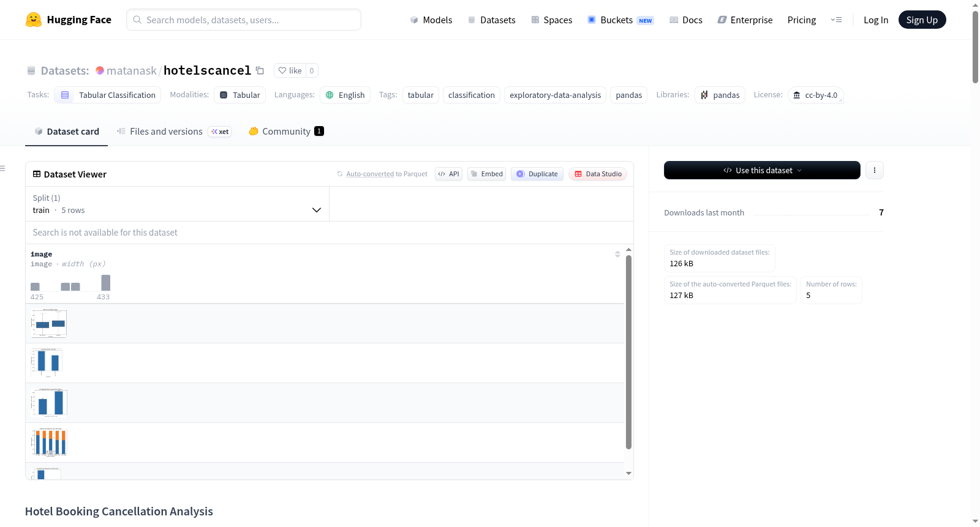Click the dataset viewer vertical scrollbar
The image size is (980, 527).
(x=628, y=352)
